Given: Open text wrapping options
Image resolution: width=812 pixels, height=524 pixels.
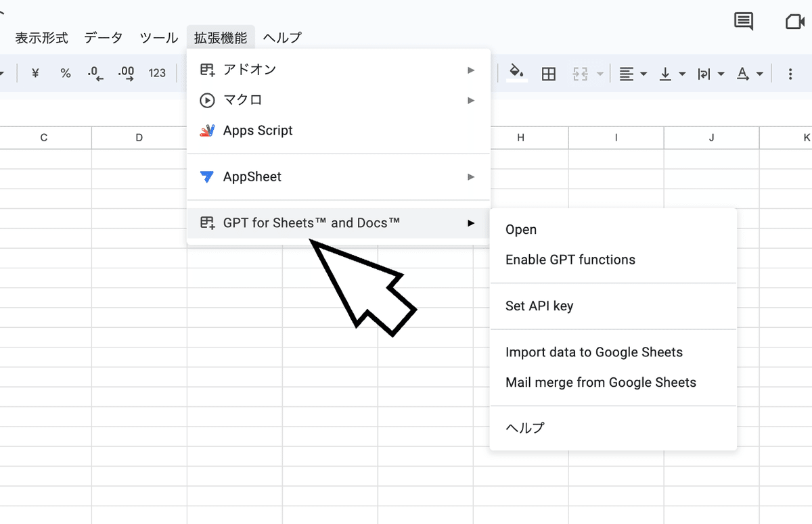Looking at the screenshot, I should [711, 74].
